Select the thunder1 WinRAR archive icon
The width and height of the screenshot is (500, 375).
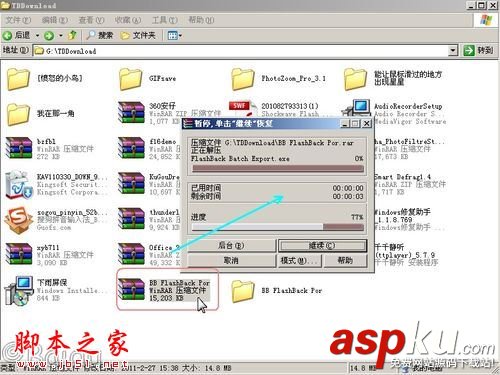coord(131,219)
